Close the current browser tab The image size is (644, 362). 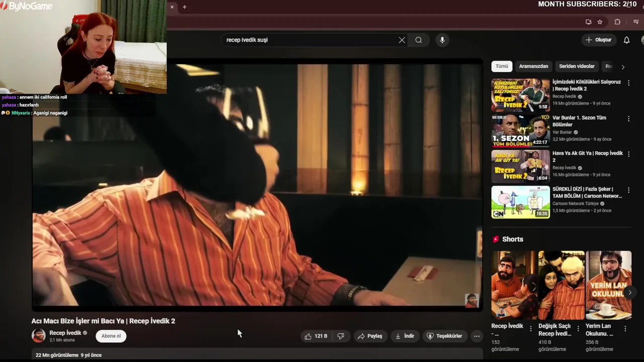172,7
